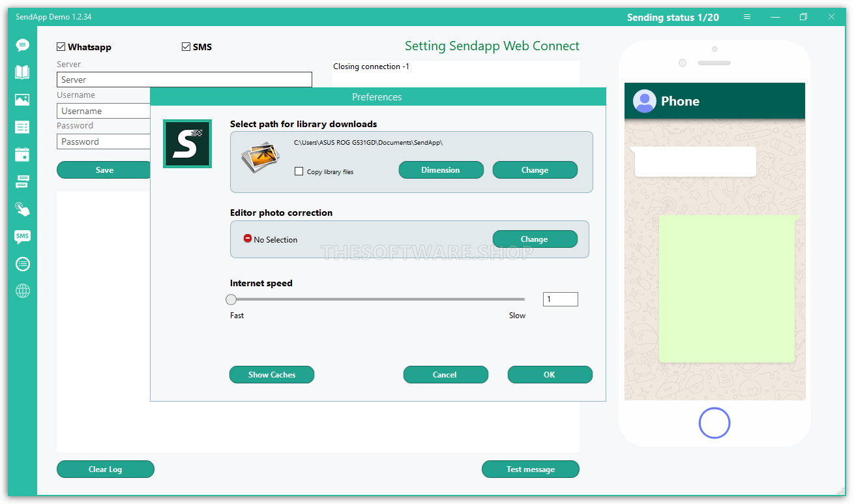
Task: Click the Preferences title bar
Action: pos(378,97)
